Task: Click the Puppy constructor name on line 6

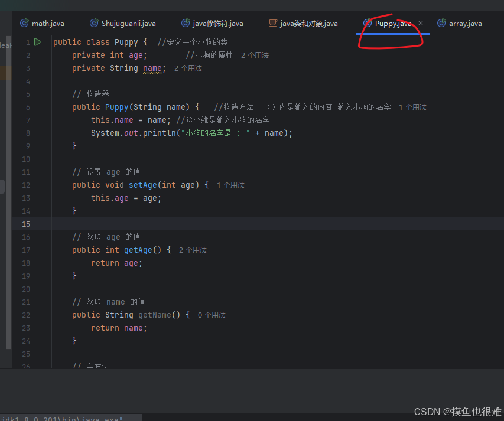Action: [116, 107]
